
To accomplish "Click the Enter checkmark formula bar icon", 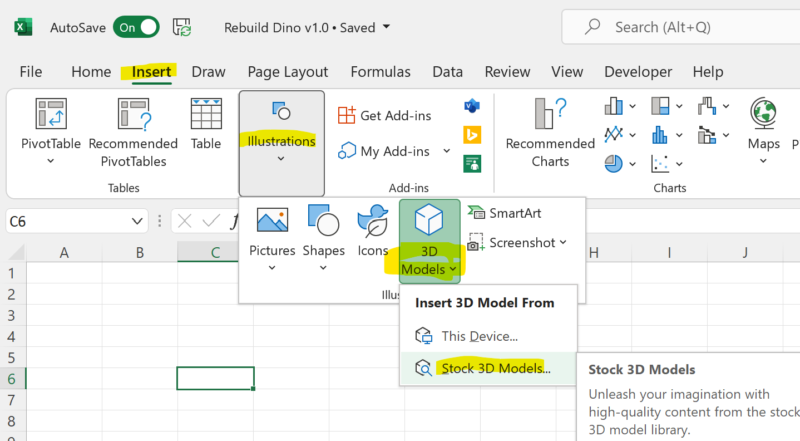I will click(211, 221).
